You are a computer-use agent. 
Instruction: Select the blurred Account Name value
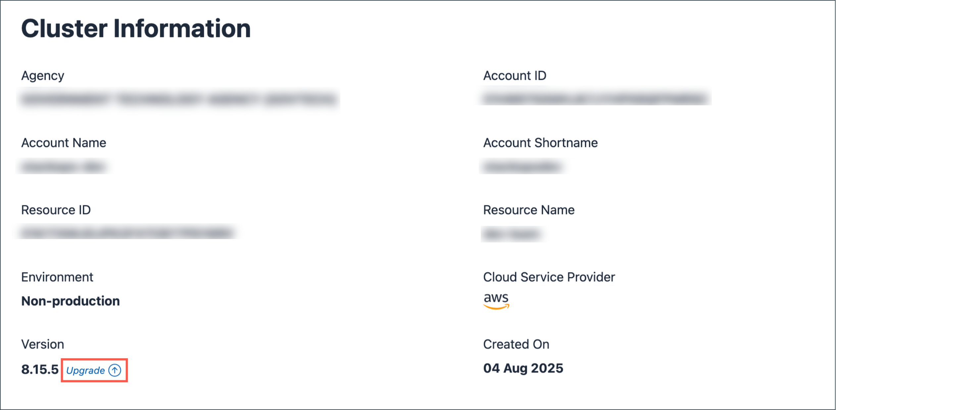click(x=64, y=167)
